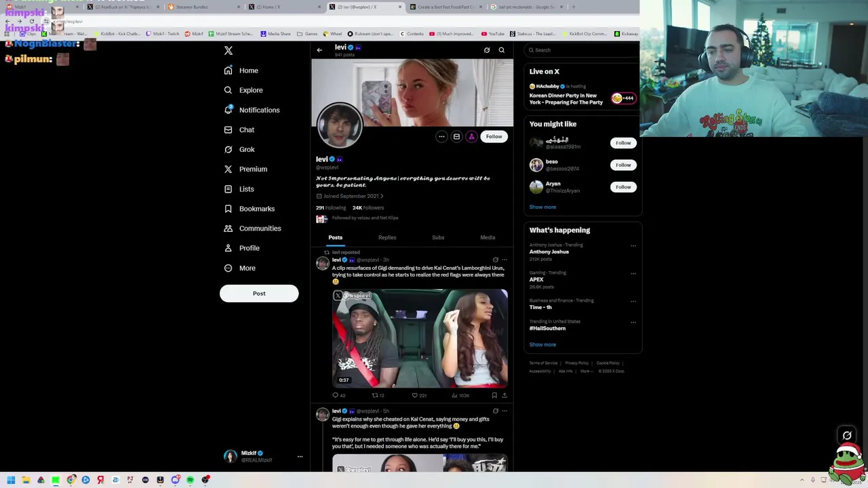This screenshot has width=868, height=488.
Task: Expand the Joined September 2021 chevron
Action: point(382,197)
